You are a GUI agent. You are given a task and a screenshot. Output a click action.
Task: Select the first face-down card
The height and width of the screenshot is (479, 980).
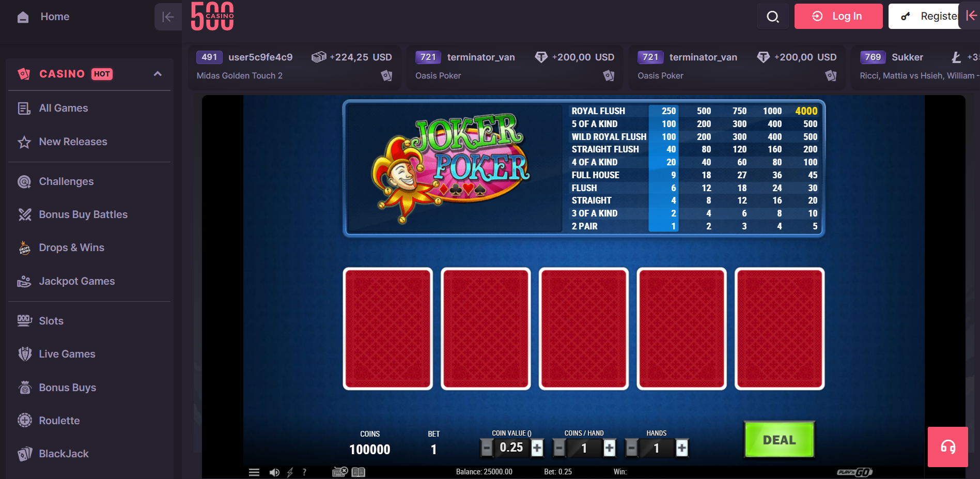click(x=387, y=329)
